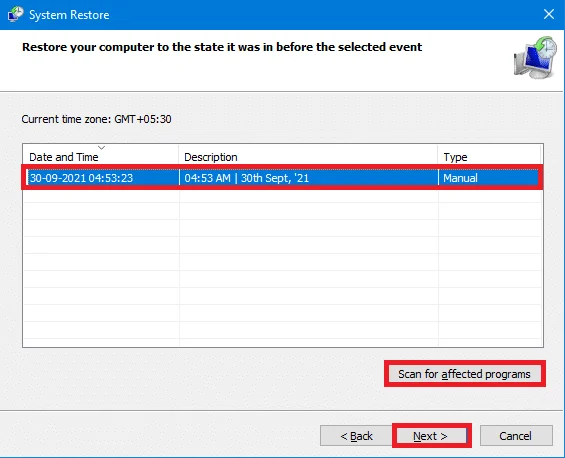Click description '04:53 AM | 30th Sept, '21'
The width and height of the screenshot is (565, 458).
tap(247, 178)
